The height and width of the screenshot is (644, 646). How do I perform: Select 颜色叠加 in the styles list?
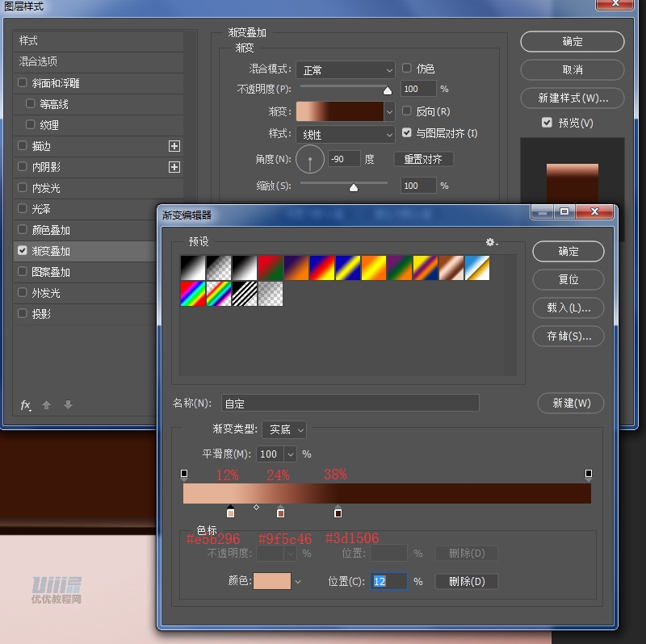click(51, 230)
